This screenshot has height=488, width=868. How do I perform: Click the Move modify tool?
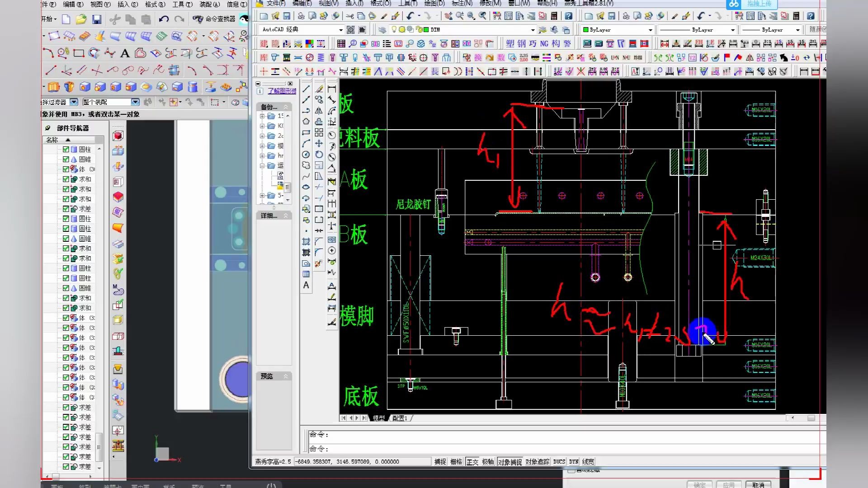319,143
